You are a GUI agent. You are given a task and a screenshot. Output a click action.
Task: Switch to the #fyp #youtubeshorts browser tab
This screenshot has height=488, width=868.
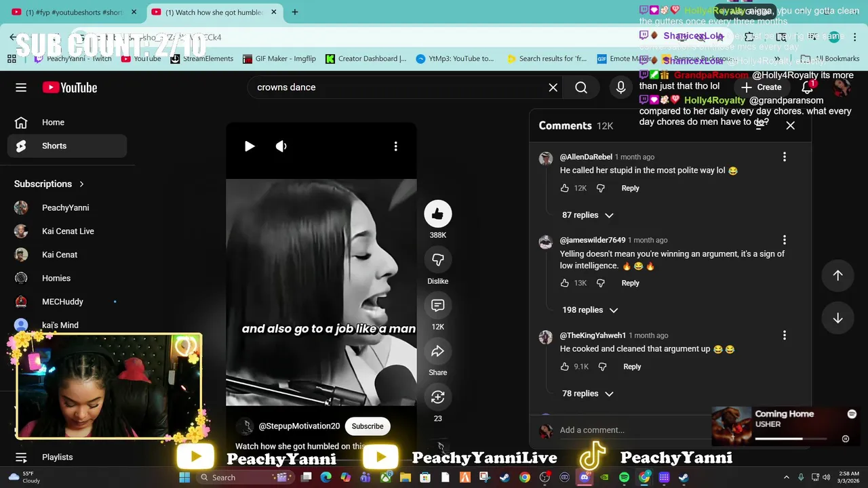pos(73,12)
